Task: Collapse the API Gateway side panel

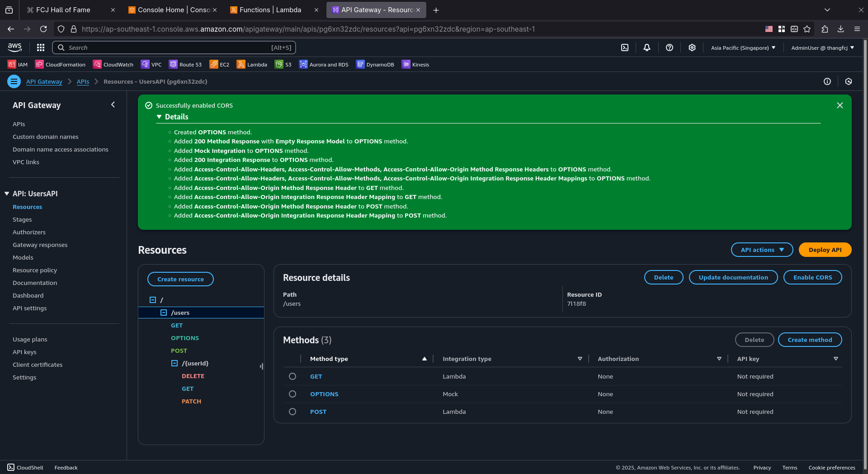Action: [113, 104]
